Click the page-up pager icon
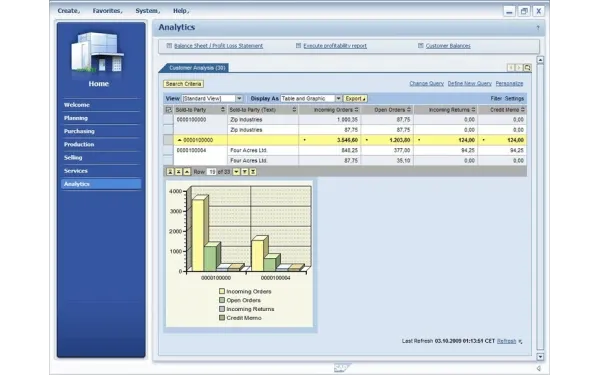Screen dimensions: 600x375 point(178,172)
